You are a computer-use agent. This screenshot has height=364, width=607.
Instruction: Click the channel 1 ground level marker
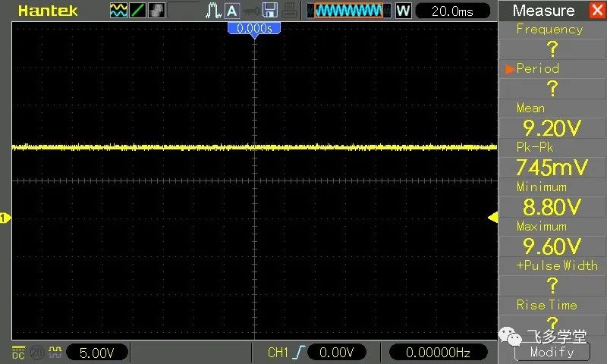(5, 218)
